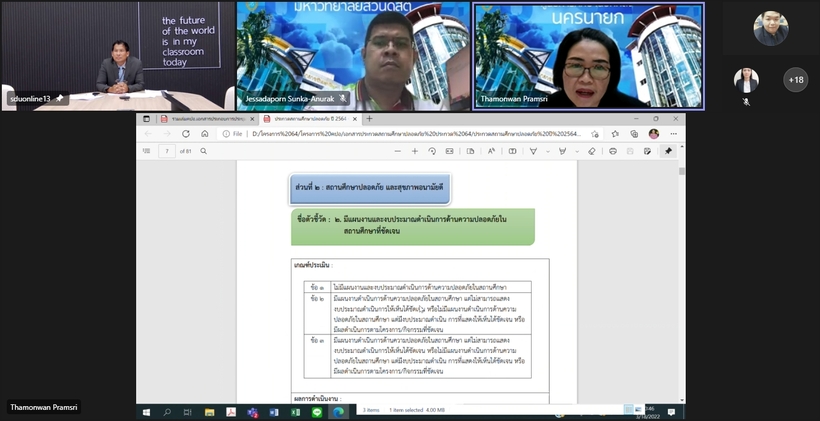The width and height of the screenshot is (820, 421).
Task: Open Excel from the taskbar
Action: pyautogui.click(x=295, y=412)
